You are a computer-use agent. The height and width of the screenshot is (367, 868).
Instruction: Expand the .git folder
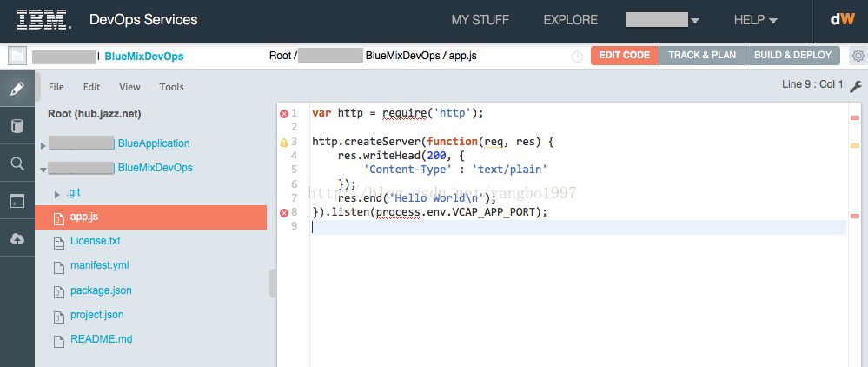click(57, 195)
